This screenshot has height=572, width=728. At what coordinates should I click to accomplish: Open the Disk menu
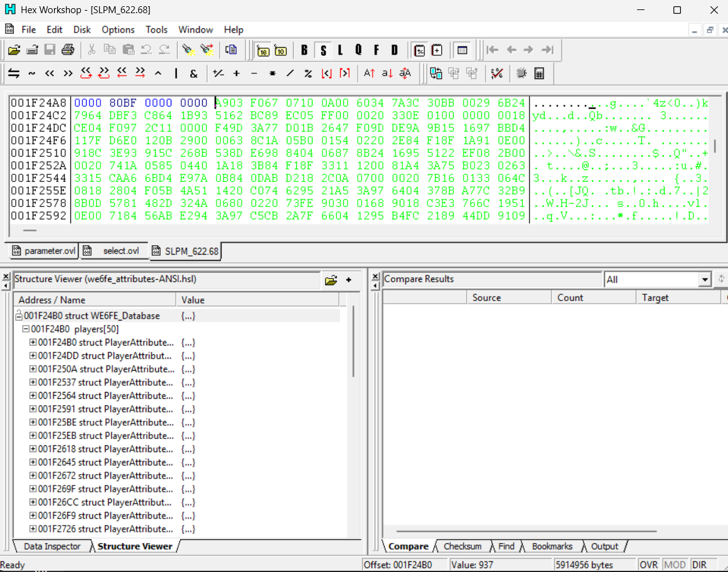click(x=82, y=29)
